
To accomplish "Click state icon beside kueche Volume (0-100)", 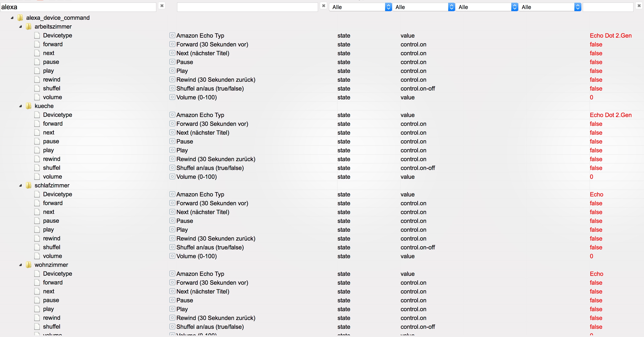I will click(x=172, y=176).
